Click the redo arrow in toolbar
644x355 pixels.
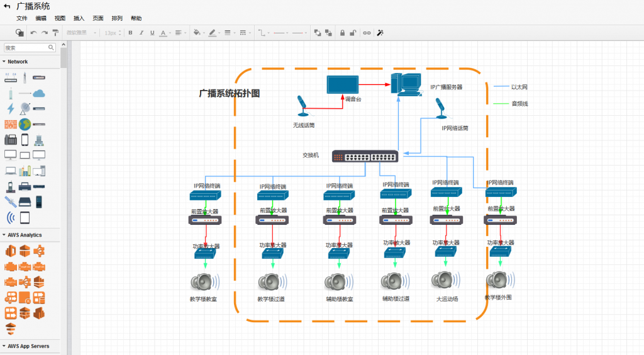coord(45,33)
